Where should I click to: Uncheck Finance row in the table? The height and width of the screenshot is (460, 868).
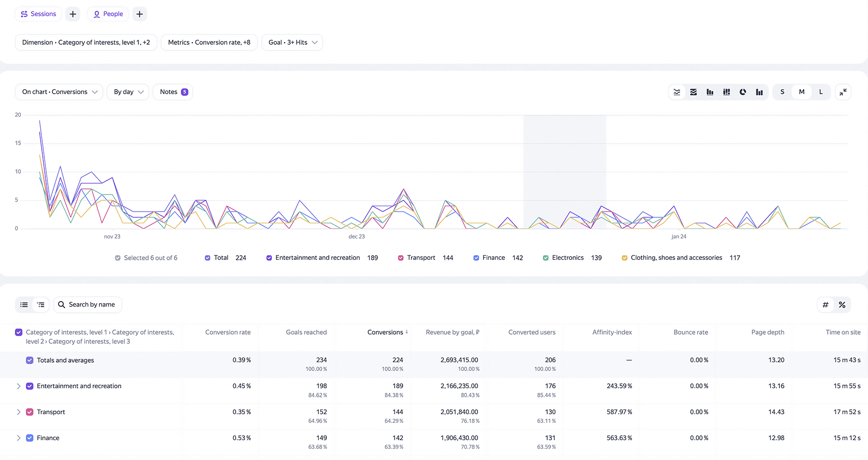point(30,438)
